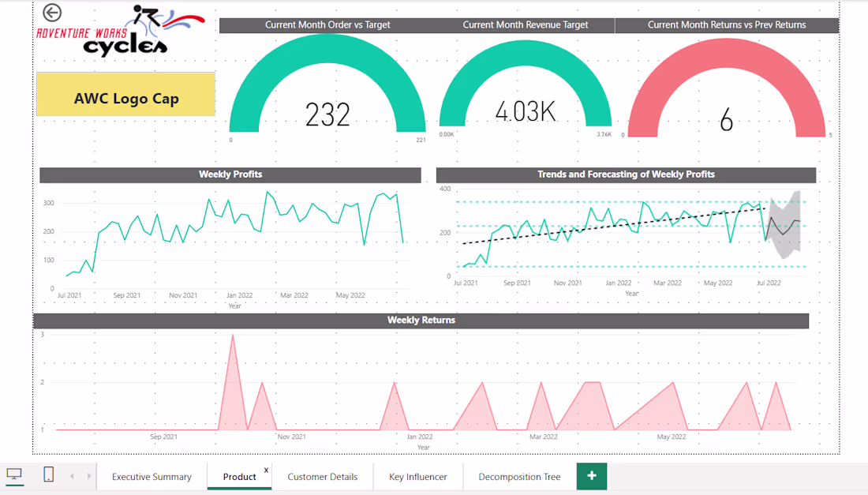Click the green order gauge arc
This screenshot has height=495, width=868.
tap(327, 49)
